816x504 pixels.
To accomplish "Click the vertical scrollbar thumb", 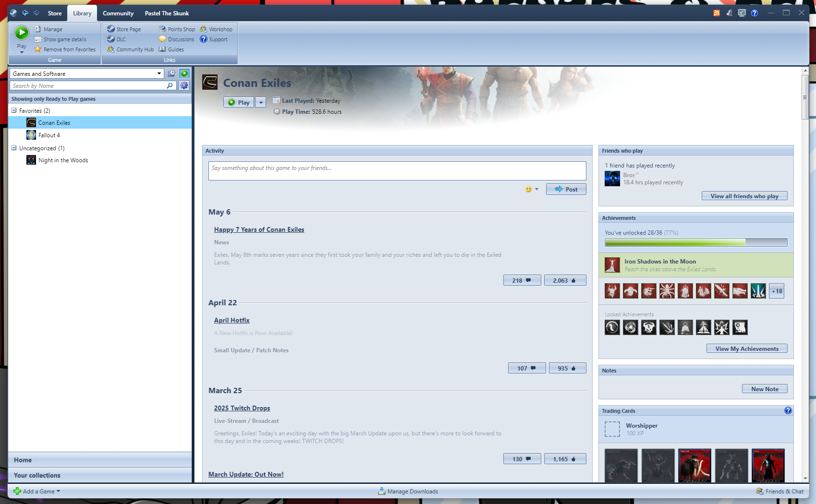I will pos(805,97).
